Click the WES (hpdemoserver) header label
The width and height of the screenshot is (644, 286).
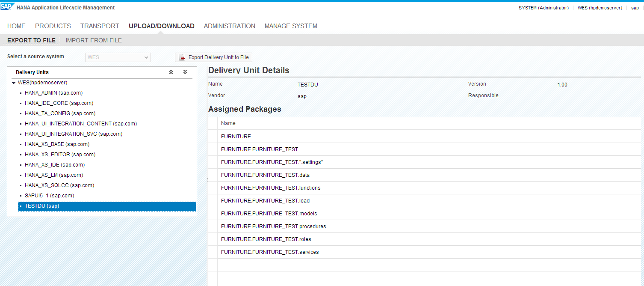[600, 8]
